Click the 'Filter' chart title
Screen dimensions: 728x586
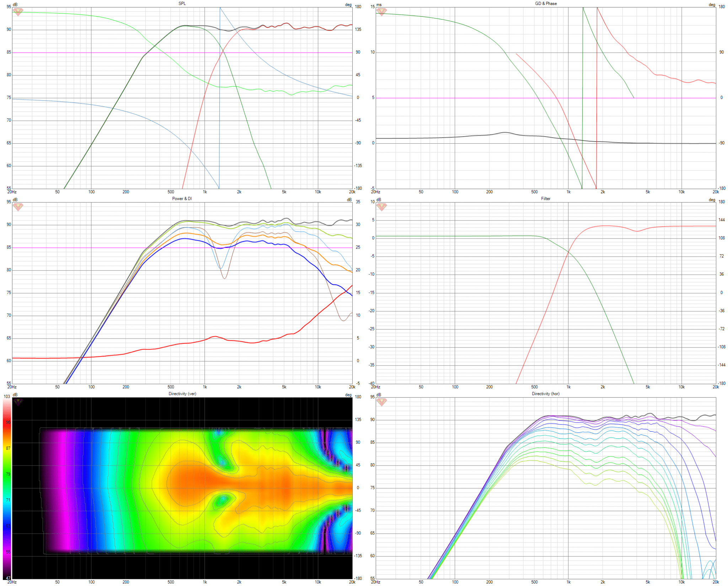tap(546, 199)
